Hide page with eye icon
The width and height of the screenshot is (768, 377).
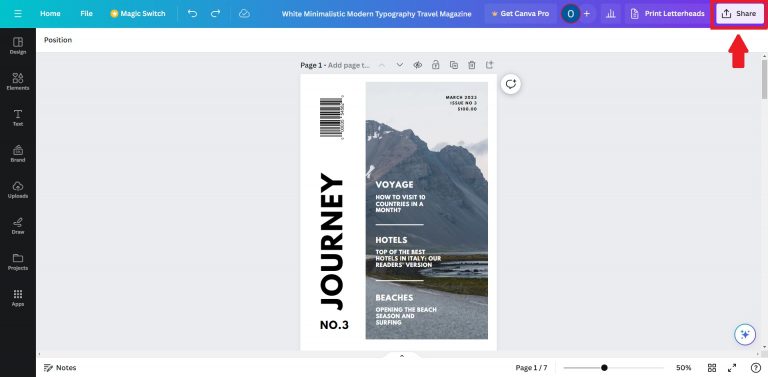coord(417,65)
